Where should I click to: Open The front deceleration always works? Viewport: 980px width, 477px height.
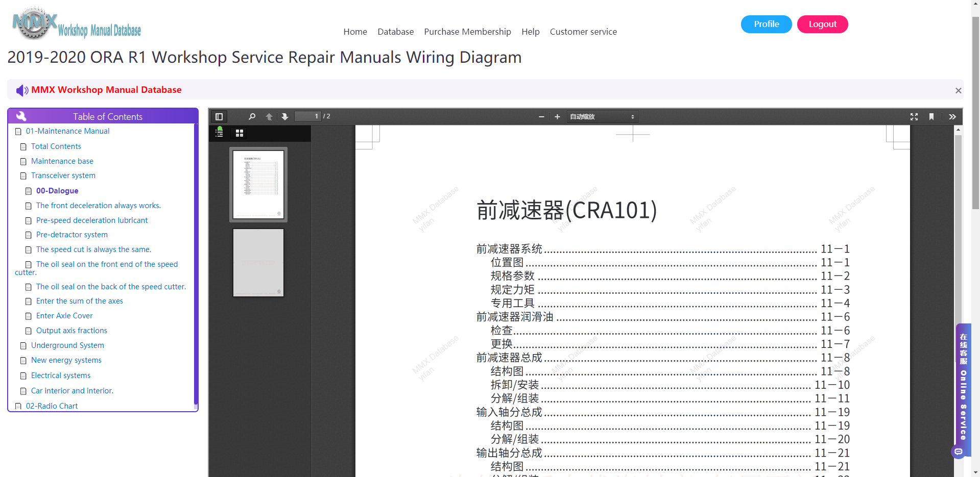98,206
